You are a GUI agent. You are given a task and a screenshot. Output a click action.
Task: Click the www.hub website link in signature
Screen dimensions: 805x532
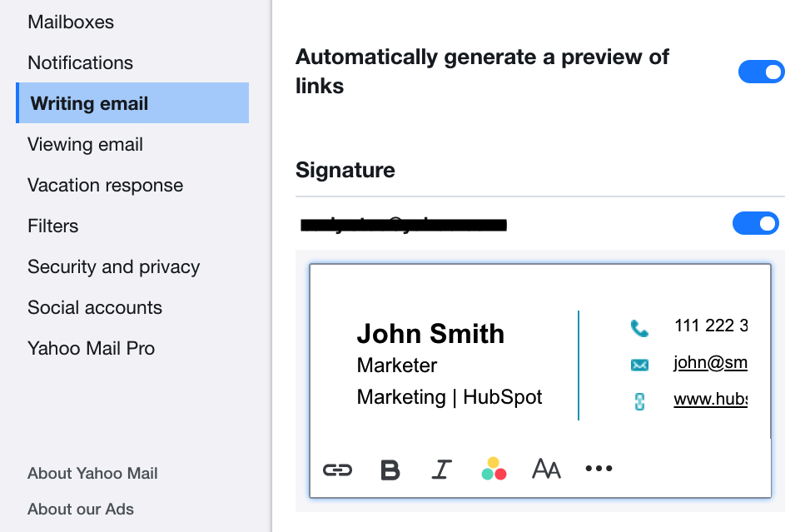tap(712, 400)
